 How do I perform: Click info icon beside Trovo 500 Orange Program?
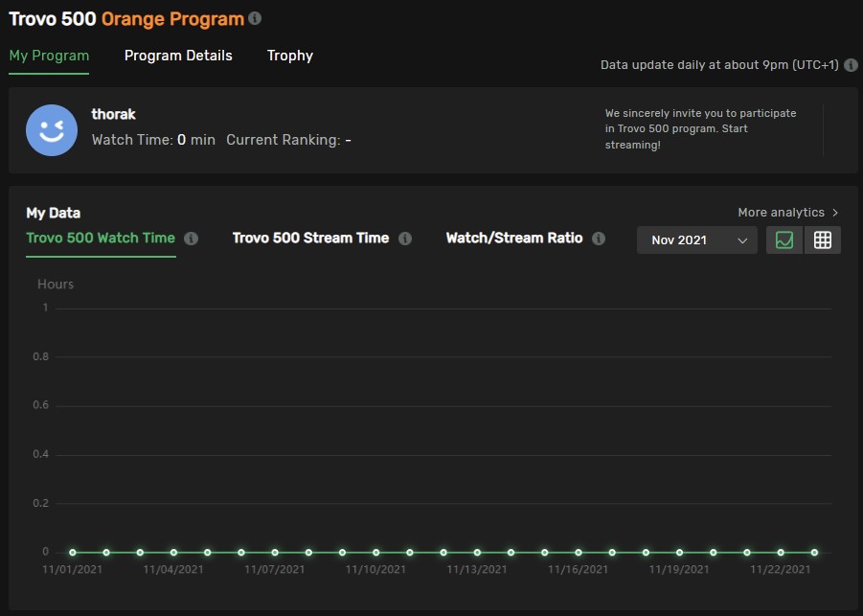[x=254, y=18]
